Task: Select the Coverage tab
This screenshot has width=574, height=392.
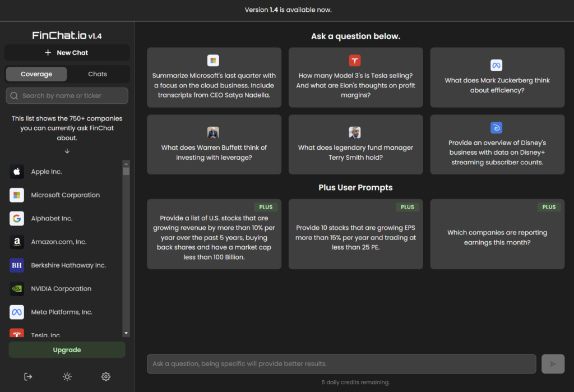Action: click(36, 74)
